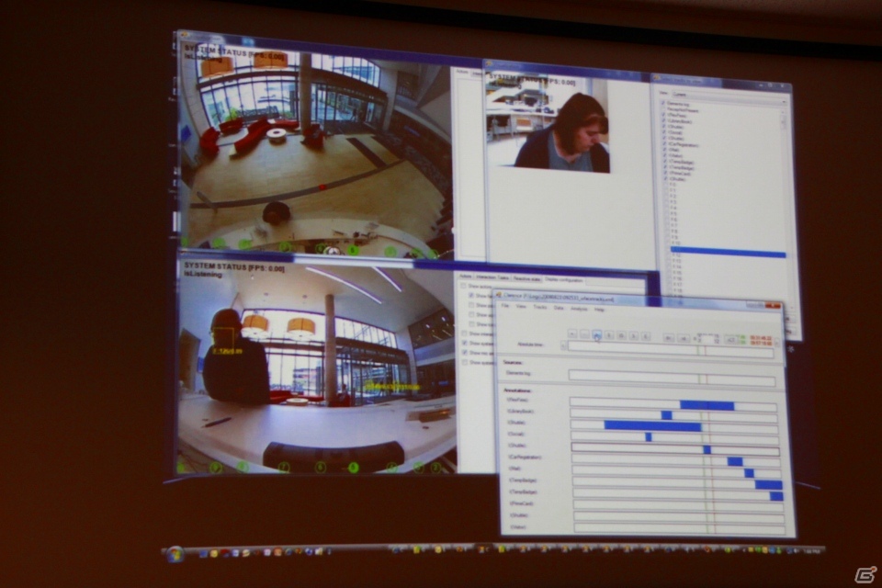
Task: Click the lower reception desk camera view
Action: (318, 368)
